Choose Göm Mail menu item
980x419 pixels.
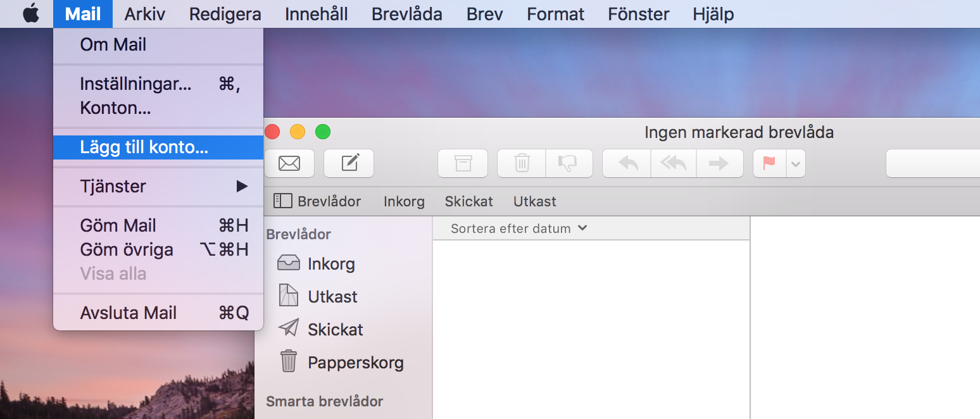pos(158,225)
